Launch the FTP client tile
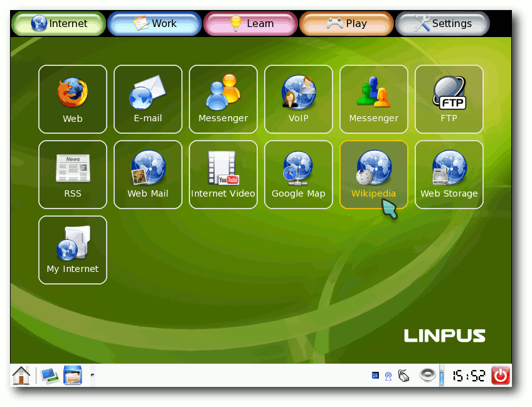This screenshot has width=532, height=407. pos(449,99)
